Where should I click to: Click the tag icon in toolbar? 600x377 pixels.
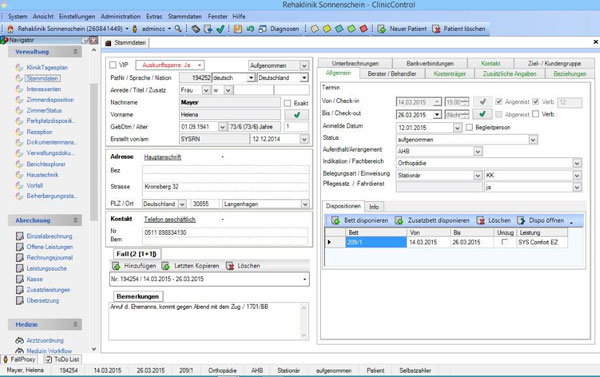pyautogui.click(x=196, y=29)
